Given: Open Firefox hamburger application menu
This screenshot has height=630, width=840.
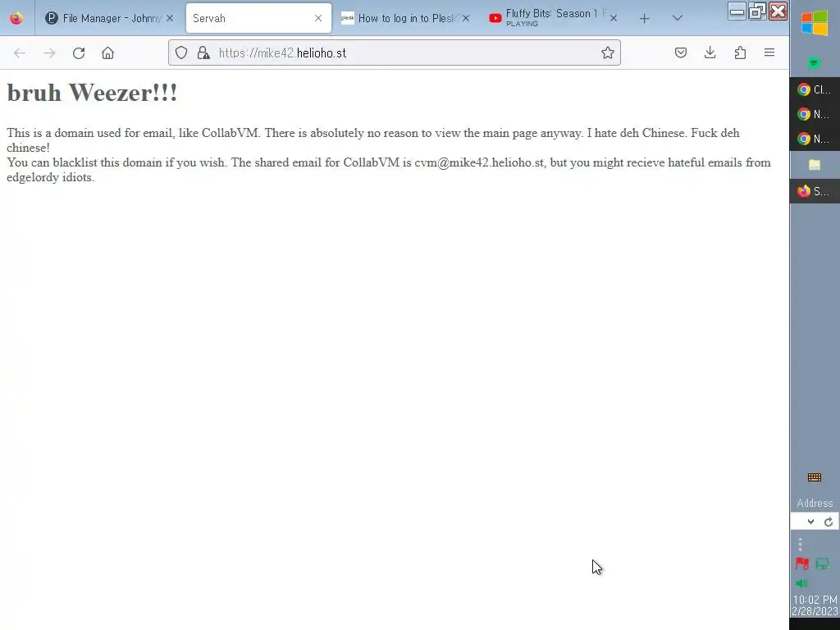Looking at the screenshot, I should 769,52.
